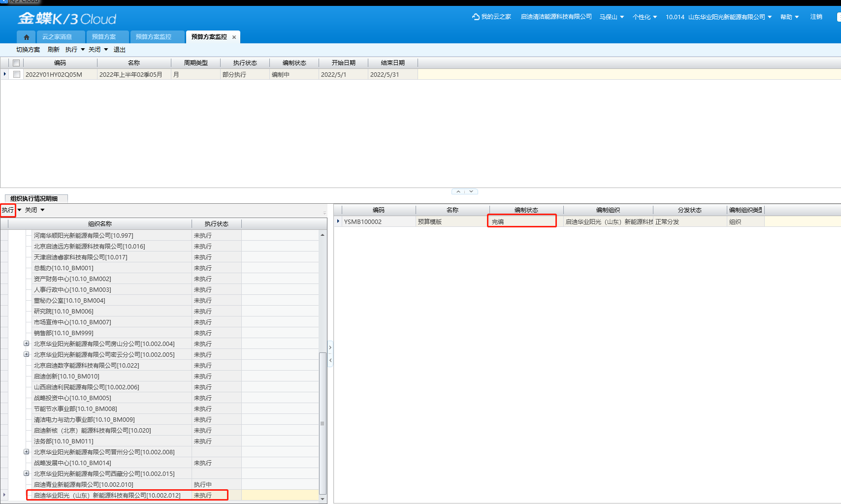This screenshot has width=841, height=504.
Task: Close the 预算方案监控 tab
Action: (234, 37)
